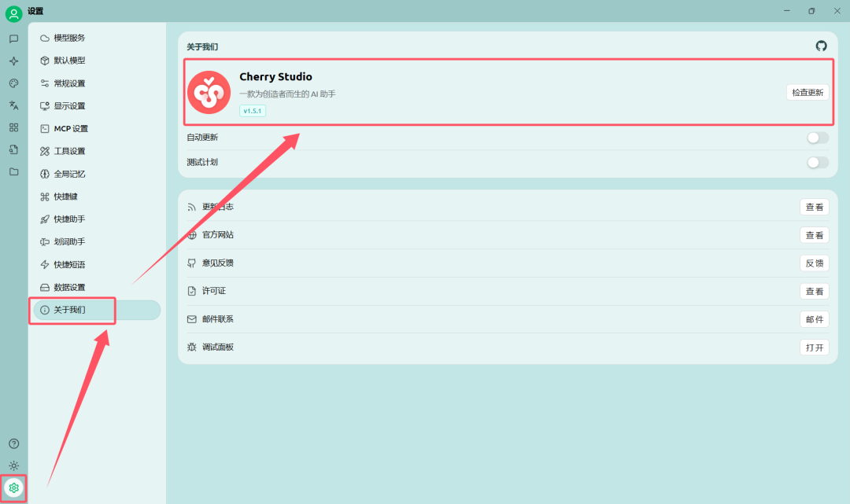
Task: Open the MCP 设置 section
Action: coord(97,129)
